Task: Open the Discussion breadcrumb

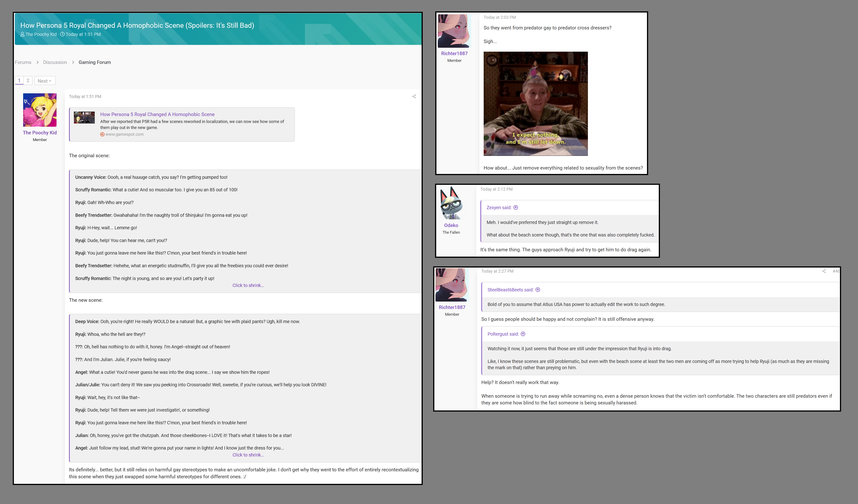Action: 55,62
